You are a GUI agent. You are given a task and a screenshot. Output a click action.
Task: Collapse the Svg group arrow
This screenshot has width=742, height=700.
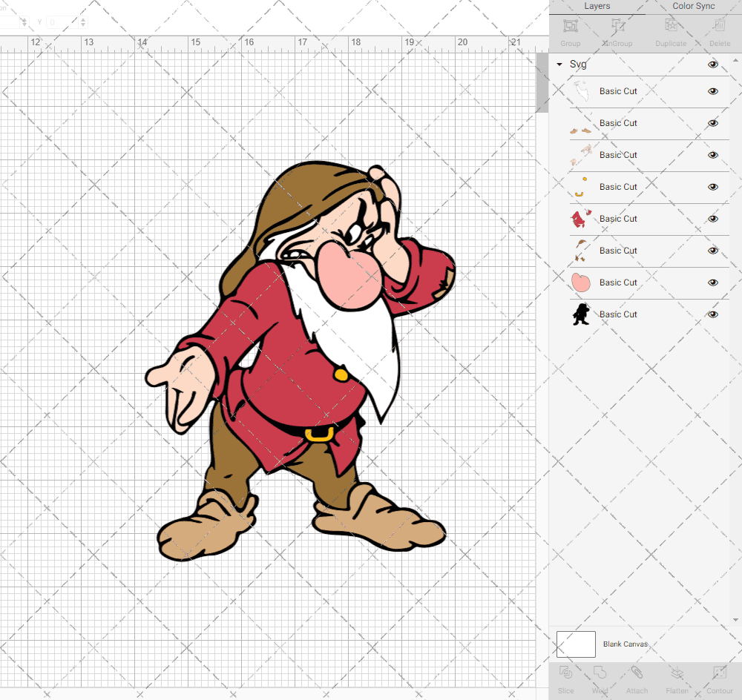tap(559, 65)
